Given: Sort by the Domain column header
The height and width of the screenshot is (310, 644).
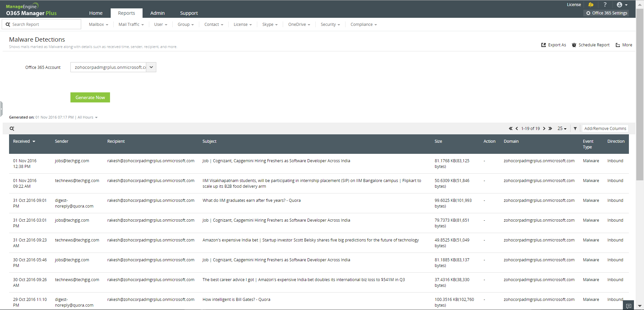Looking at the screenshot, I should pos(511,141).
